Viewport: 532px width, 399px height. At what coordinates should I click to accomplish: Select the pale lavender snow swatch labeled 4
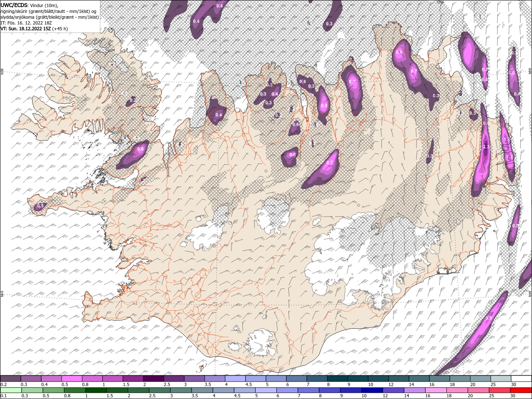(235, 378)
